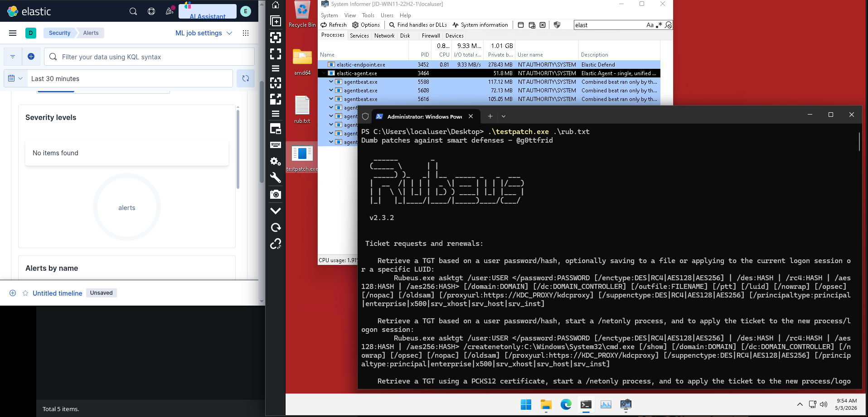
Task: Open the Elastic help lifebuoy menu
Action: [x=151, y=11]
